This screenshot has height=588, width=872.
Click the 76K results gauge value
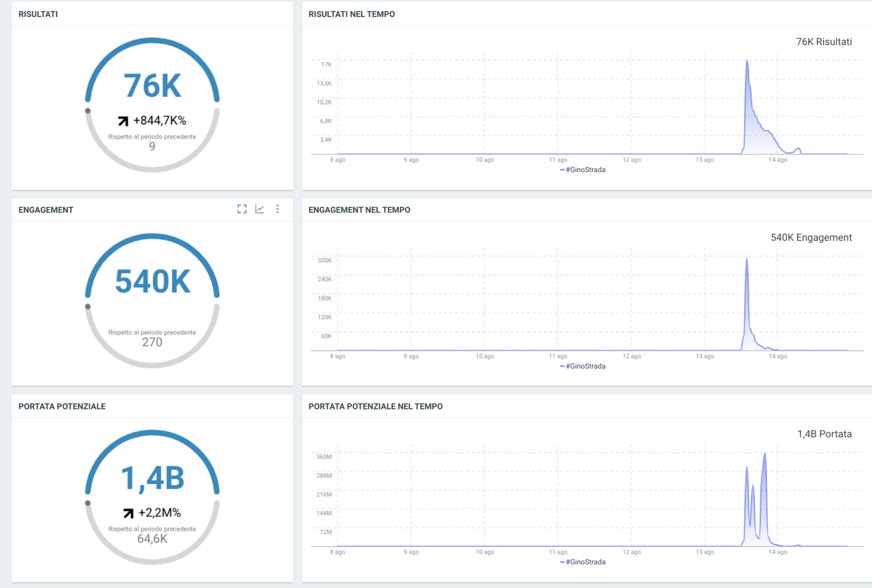(x=153, y=85)
